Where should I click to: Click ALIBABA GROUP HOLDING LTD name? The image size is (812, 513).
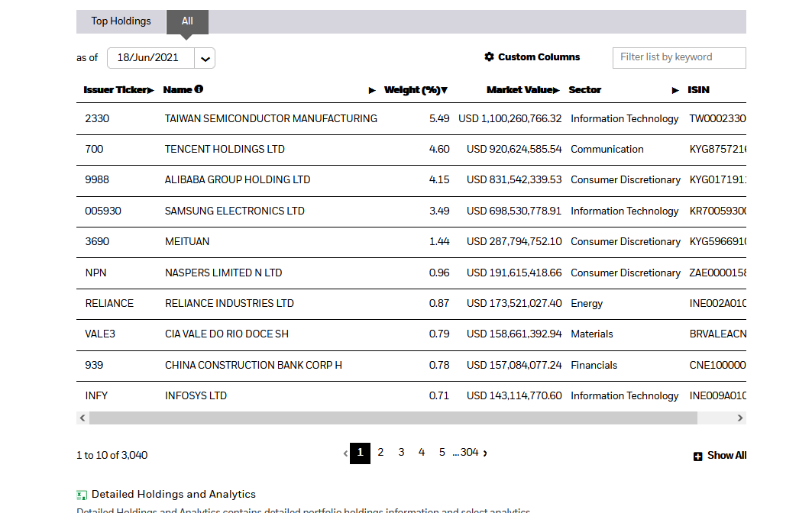coord(238,179)
